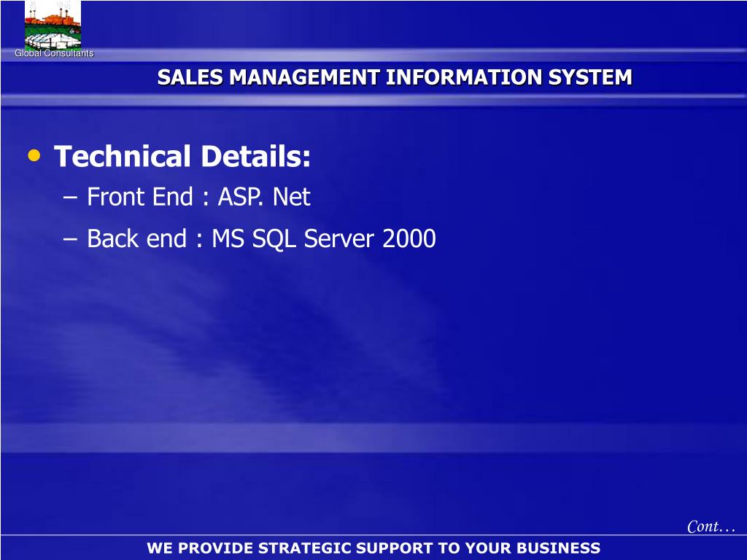
Task: Select the dash before Front End
Action: tap(69, 197)
